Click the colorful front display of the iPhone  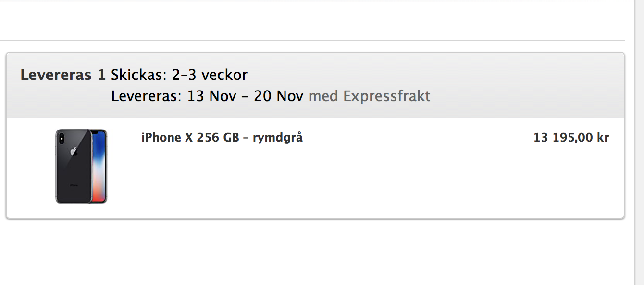pyautogui.click(x=99, y=166)
